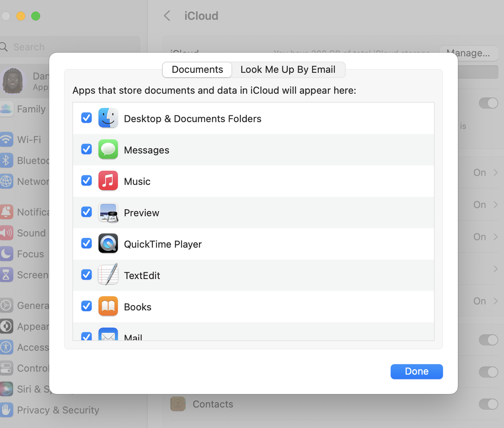Click the Finder icon for Desktop & Documents Folders

[108, 118]
